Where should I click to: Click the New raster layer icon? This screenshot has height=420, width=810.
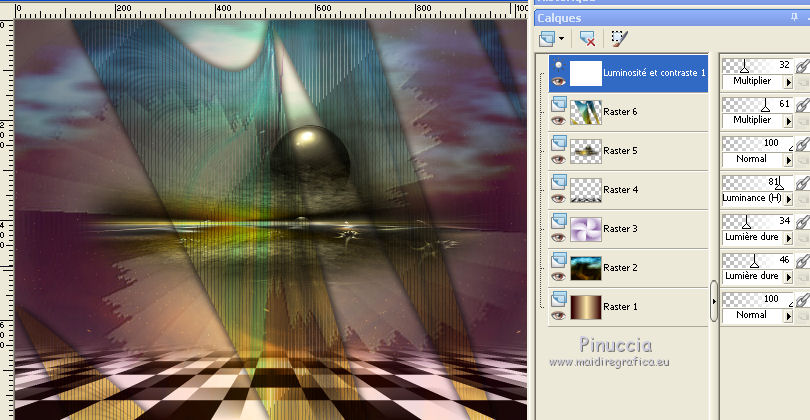tap(547, 39)
